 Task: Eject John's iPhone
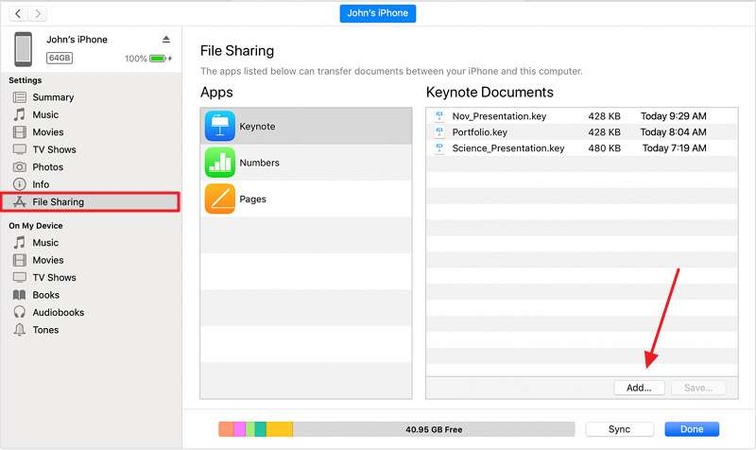click(166, 40)
